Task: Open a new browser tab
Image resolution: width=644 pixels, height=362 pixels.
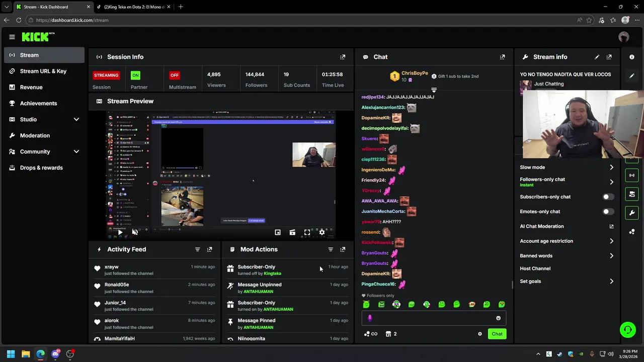Action: (181, 7)
